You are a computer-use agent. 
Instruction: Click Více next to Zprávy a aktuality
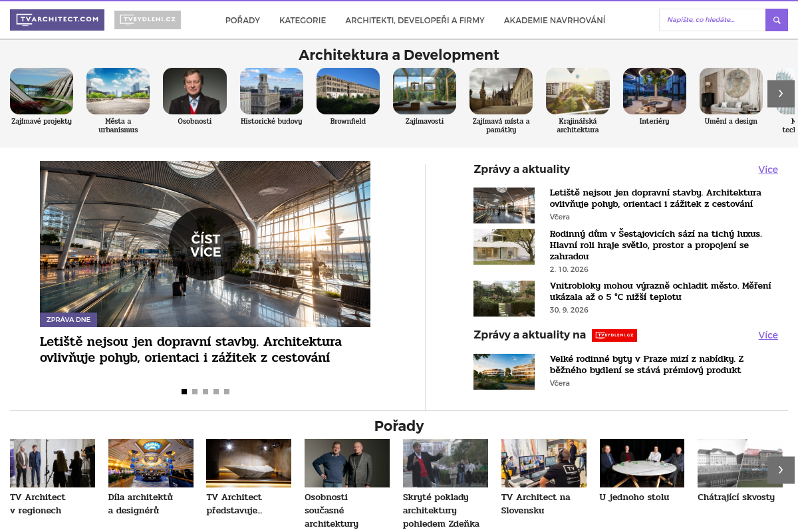pyautogui.click(x=768, y=170)
